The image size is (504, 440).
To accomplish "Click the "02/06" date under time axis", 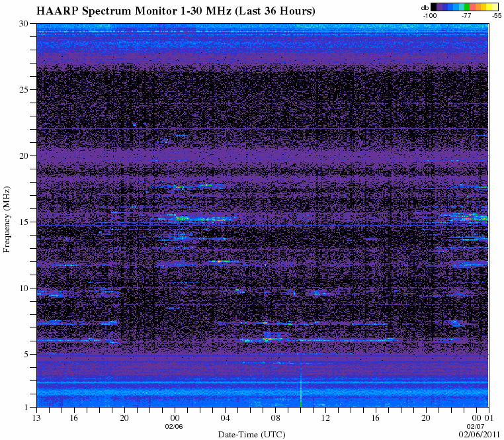I will coord(174,427).
